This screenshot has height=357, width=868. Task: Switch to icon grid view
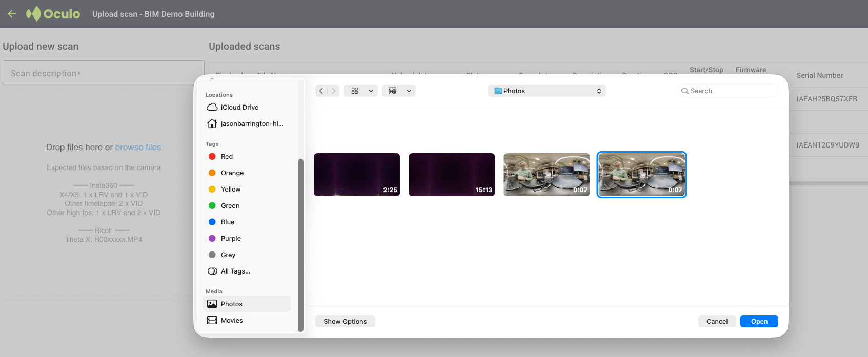point(355,91)
